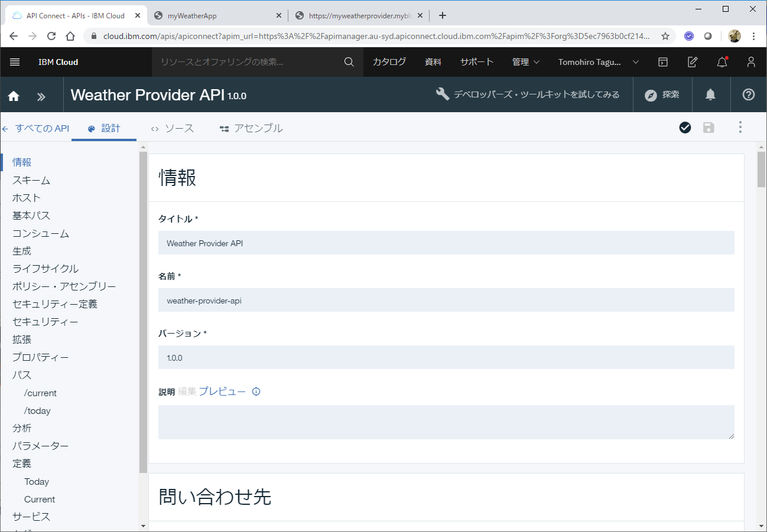Open IBM Cloud notifications bell

tap(722, 62)
